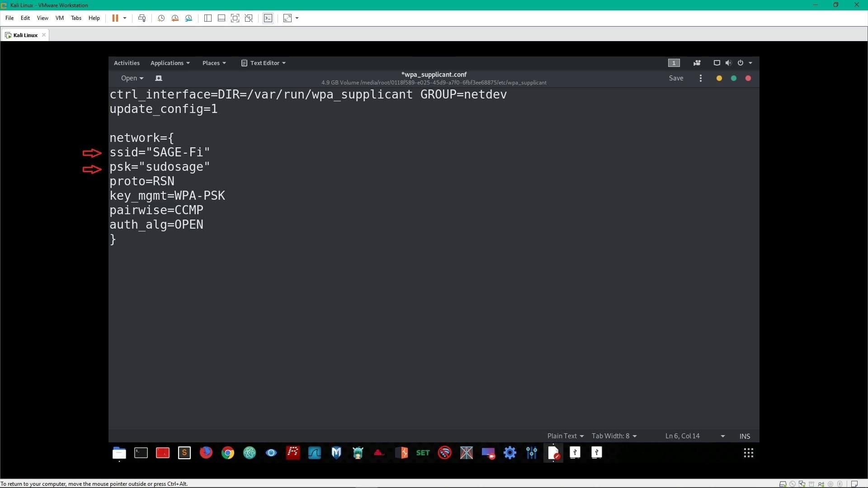The image size is (868, 488).
Task: Click the screen recorder camera icon
Action: [x=697, y=63]
